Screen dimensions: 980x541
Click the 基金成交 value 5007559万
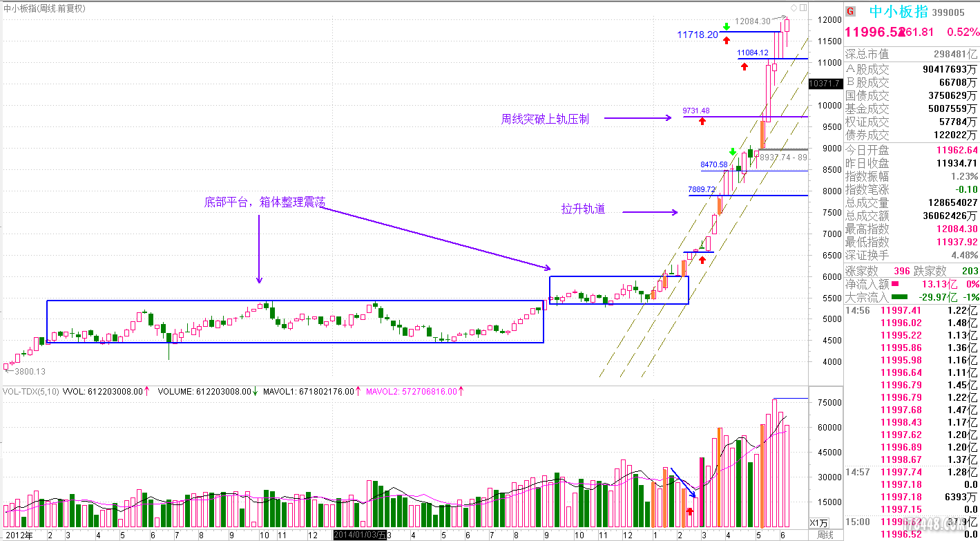tap(952, 108)
